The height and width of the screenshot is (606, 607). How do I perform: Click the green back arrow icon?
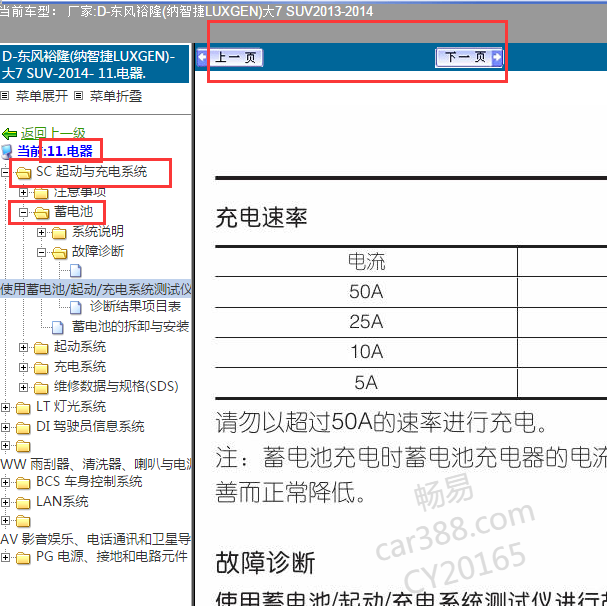9,134
